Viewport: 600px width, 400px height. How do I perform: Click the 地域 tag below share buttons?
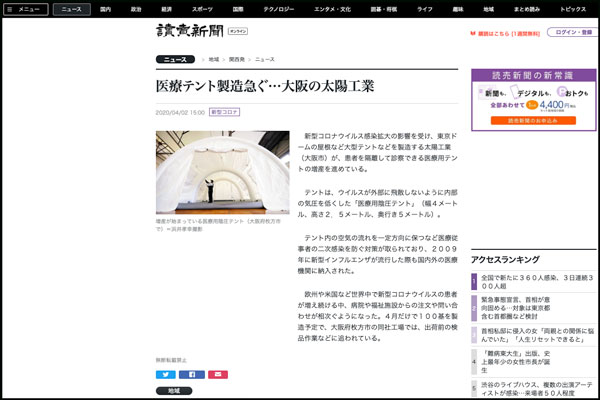click(x=174, y=391)
